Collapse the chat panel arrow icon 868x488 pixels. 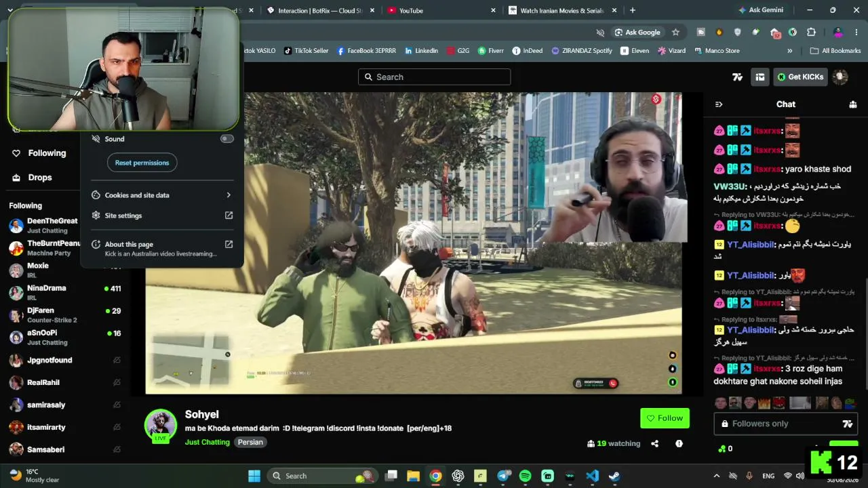[719, 104]
